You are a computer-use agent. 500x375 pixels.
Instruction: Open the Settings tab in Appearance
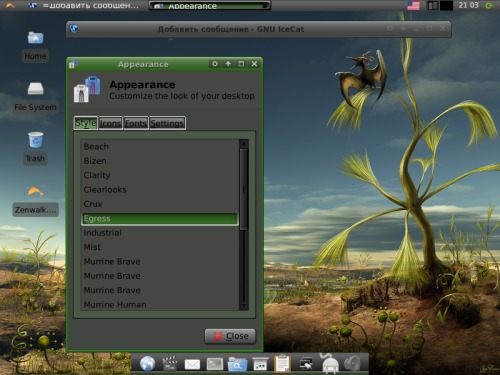pos(167,123)
